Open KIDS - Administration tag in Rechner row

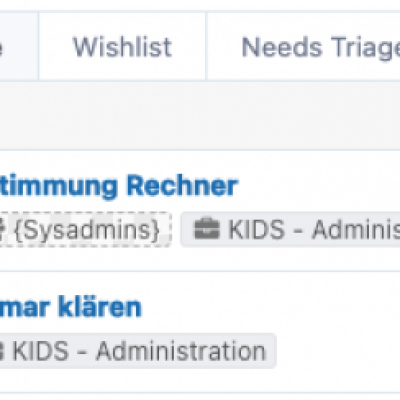(x=290, y=230)
